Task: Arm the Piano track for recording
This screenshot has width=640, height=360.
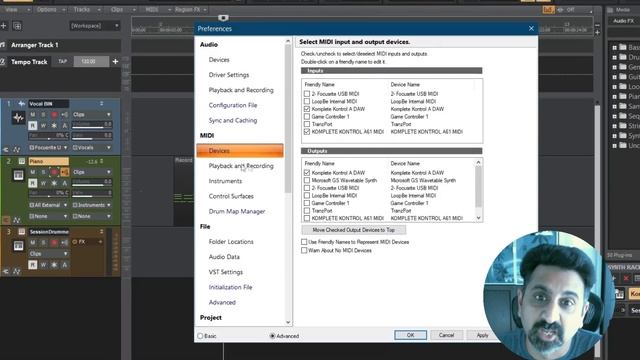Action: [54, 172]
